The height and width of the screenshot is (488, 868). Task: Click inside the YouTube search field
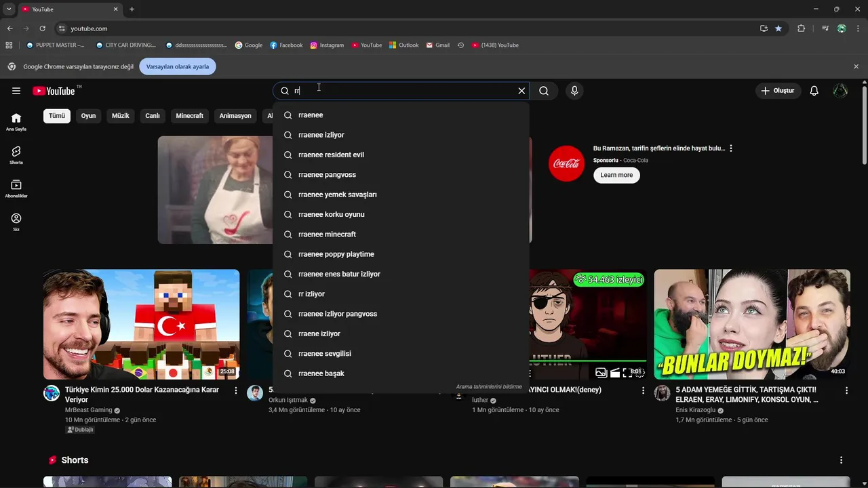(400, 91)
